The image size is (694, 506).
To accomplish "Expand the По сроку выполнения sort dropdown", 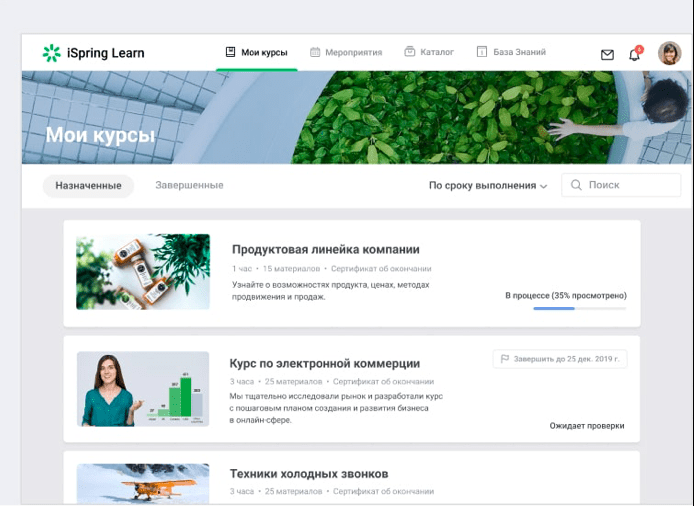I will click(x=488, y=186).
